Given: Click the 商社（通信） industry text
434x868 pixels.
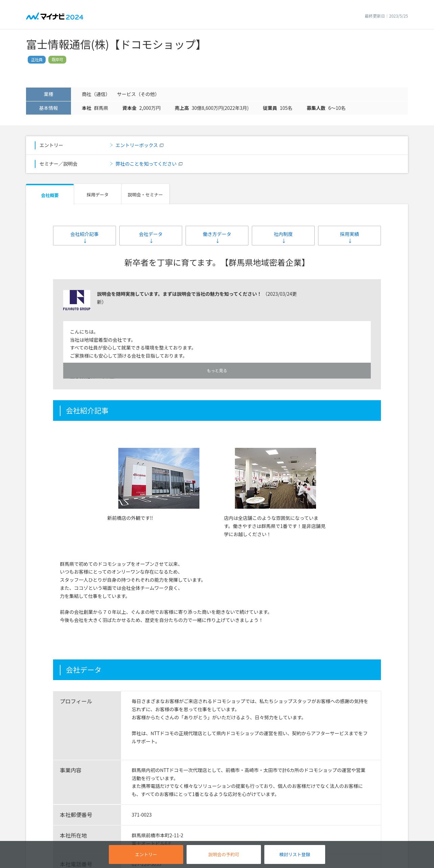Looking at the screenshot, I should (96, 94).
